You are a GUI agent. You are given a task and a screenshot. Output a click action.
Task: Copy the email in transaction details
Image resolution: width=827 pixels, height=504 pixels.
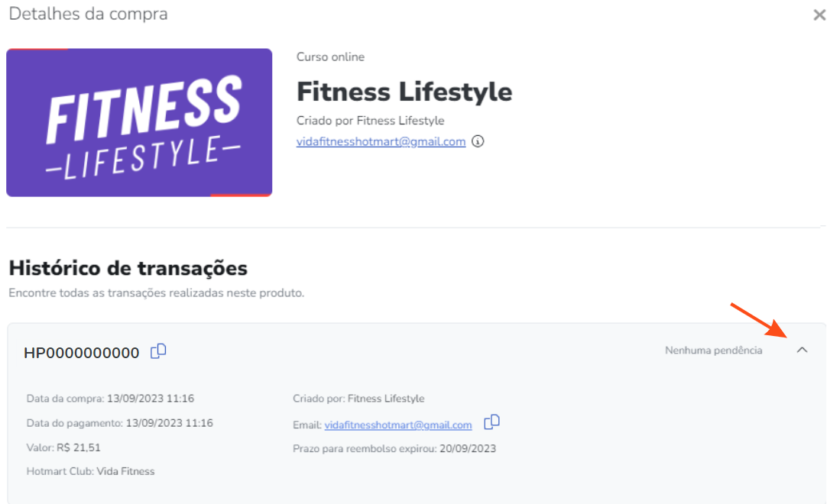coord(492,422)
